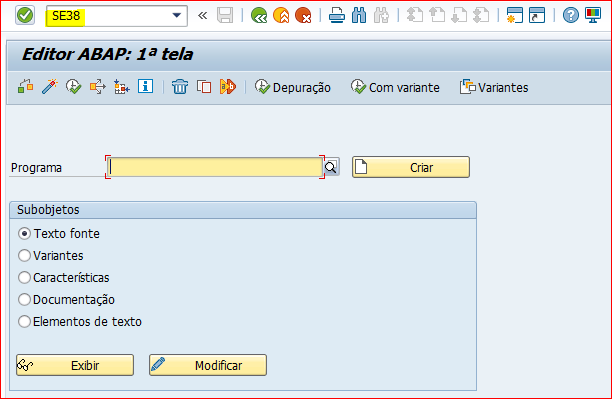
Task: Select the Características radio button
Action: pos(24,278)
